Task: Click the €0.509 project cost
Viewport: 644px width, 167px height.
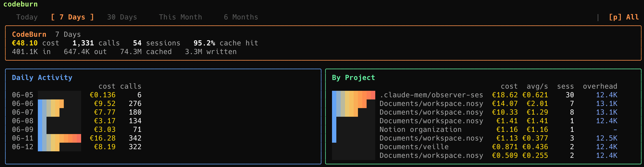Action: tap(505, 155)
